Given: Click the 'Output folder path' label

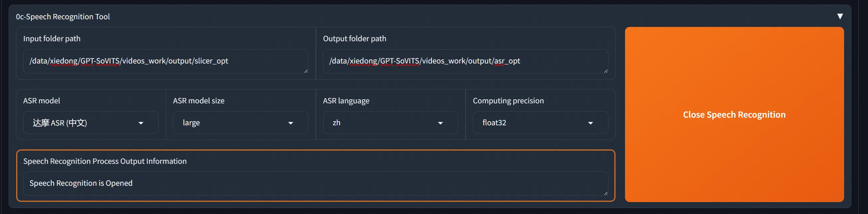Looking at the screenshot, I should [x=354, y=39].
